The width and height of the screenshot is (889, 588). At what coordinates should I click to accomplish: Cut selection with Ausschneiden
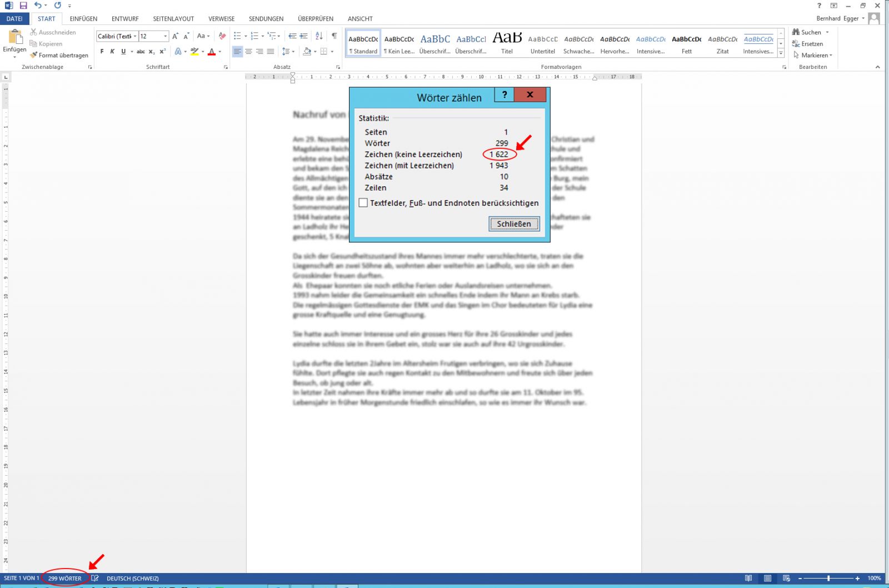53,32
